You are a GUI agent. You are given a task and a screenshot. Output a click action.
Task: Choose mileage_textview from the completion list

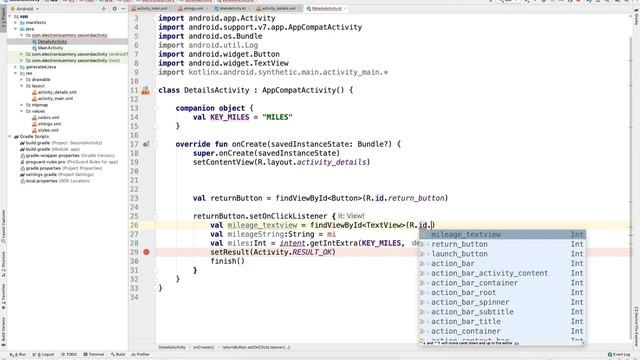(x=503, y=234)
